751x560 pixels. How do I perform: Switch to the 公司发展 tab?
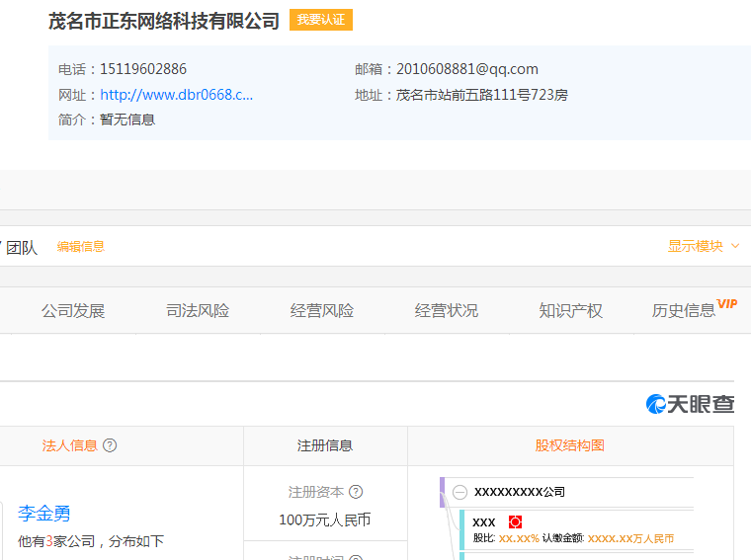coord(73,311)
